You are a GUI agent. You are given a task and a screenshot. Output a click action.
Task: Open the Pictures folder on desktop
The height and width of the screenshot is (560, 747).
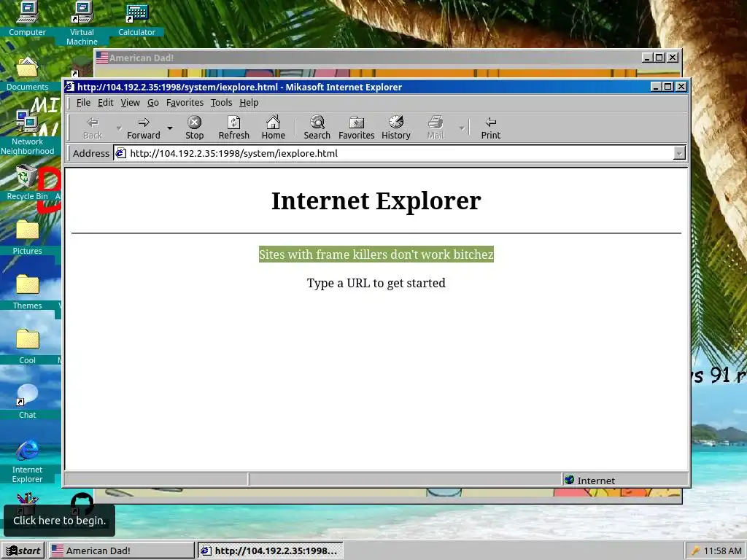[27, 238]
